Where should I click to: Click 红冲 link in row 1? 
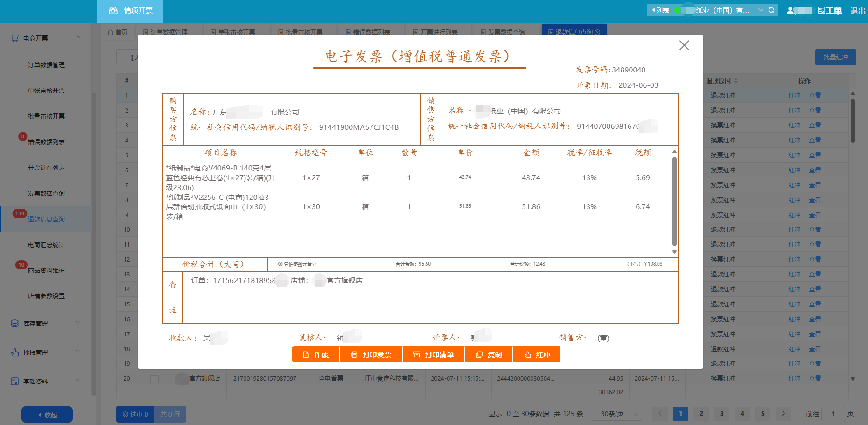[x=794, y=96]
